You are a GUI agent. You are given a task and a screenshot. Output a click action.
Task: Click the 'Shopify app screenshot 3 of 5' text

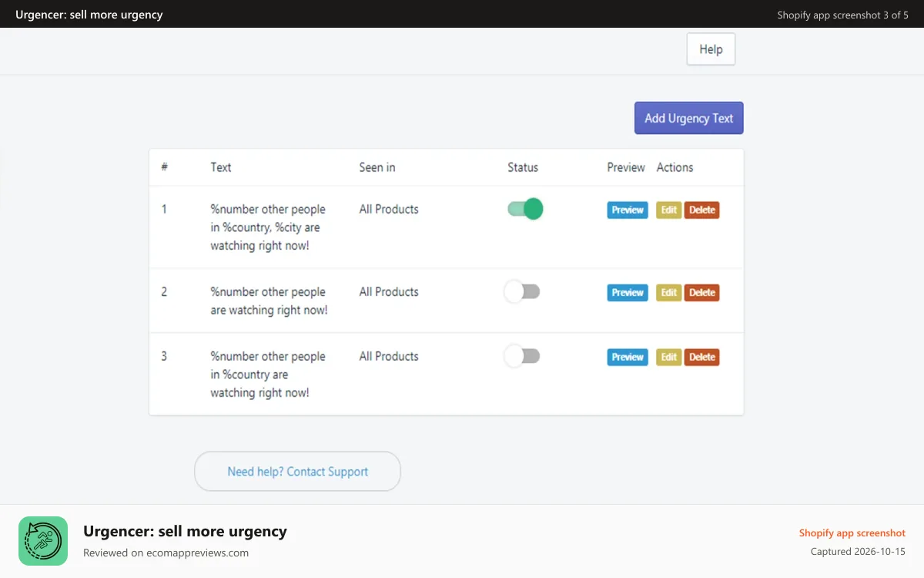tap(842, 15)
